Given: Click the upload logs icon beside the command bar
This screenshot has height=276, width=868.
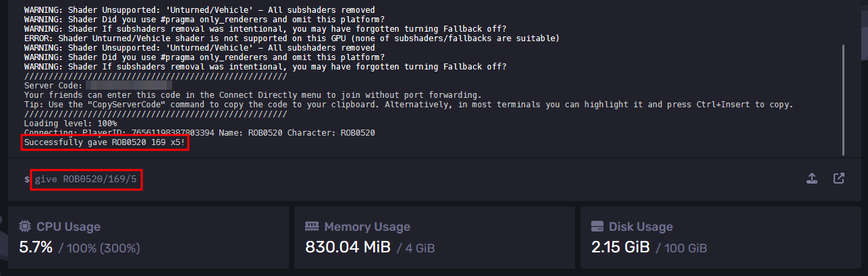Looking at the screenshot, I should pyautogui.click(x=813, y=179).
